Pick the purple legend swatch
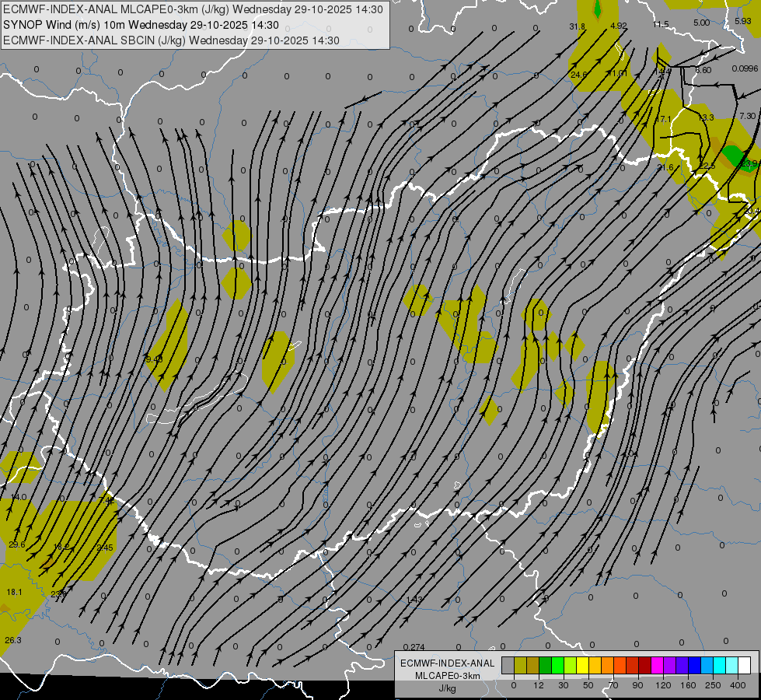The height and width of the screenshot is (700, 761). pos(670,666)
